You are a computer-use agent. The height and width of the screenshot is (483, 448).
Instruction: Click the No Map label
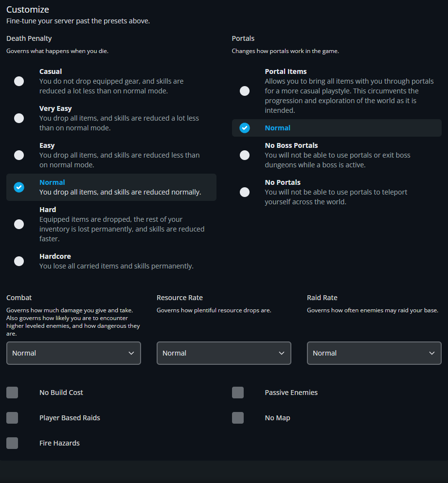click(x=277, y=418)
